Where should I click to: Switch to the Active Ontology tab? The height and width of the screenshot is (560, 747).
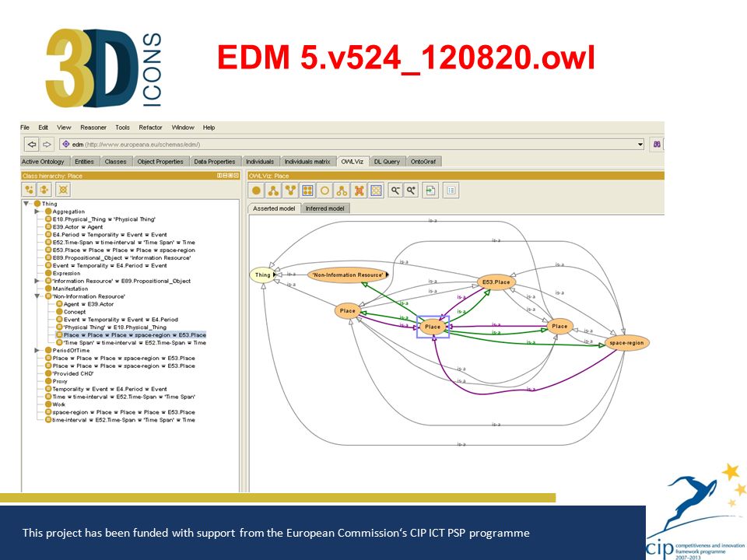point(43,162)
